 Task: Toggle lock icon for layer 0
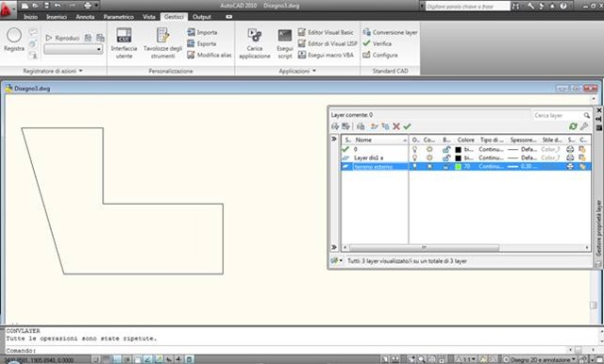click(x=446, y=149)
